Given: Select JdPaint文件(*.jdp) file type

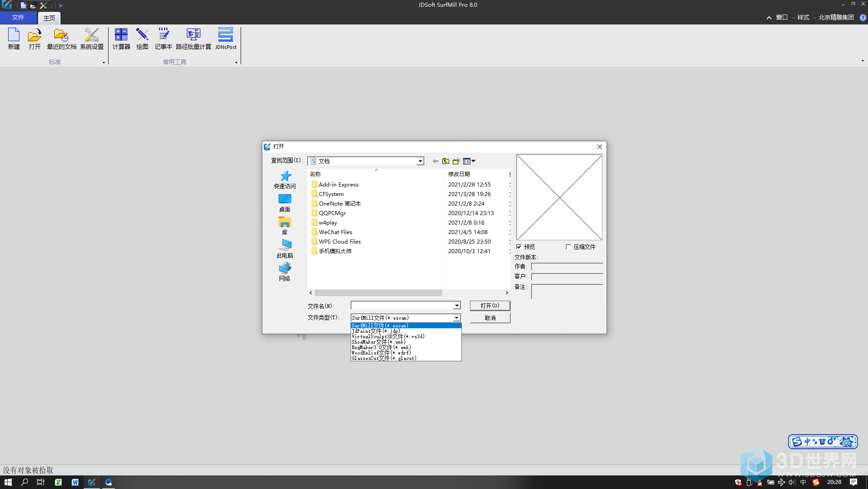Looking at the screenshot, I should click(406, 331).
